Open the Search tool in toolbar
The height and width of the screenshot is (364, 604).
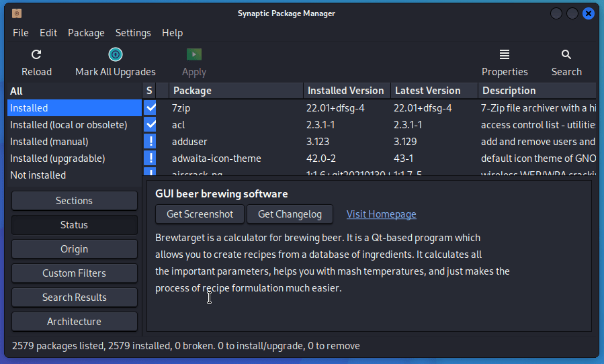566,55
